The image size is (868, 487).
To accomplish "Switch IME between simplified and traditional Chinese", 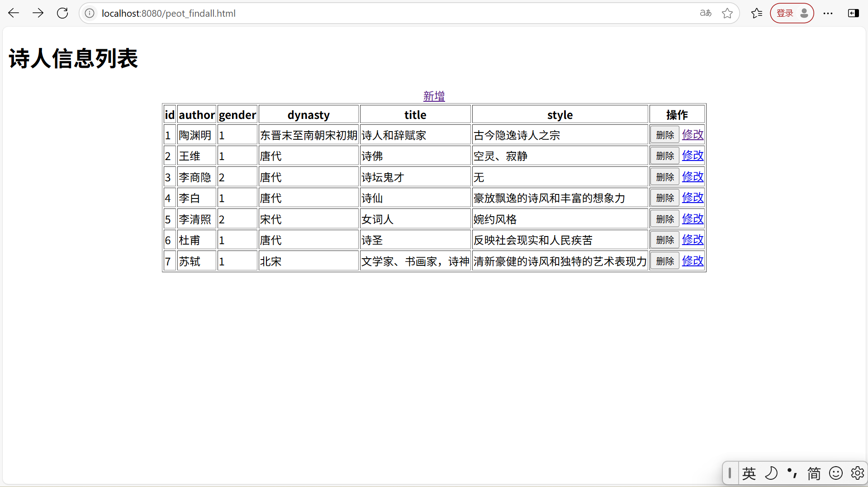I will [x=813, y=473].
